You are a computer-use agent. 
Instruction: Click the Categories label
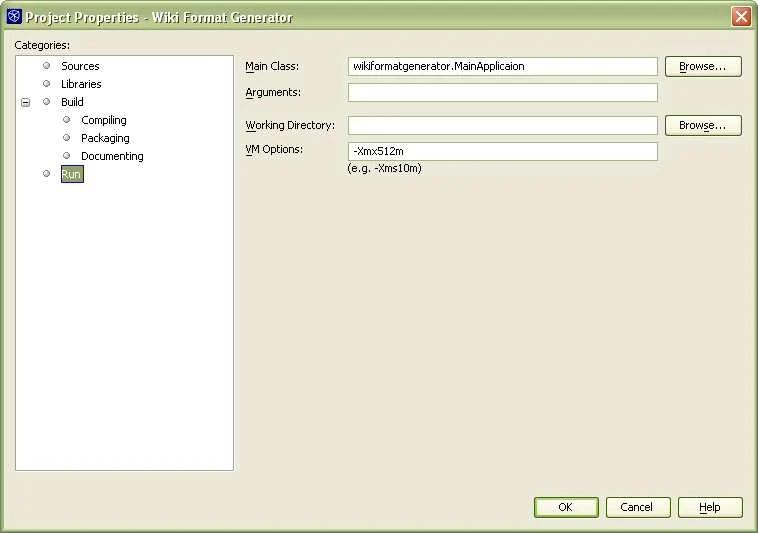42,45
